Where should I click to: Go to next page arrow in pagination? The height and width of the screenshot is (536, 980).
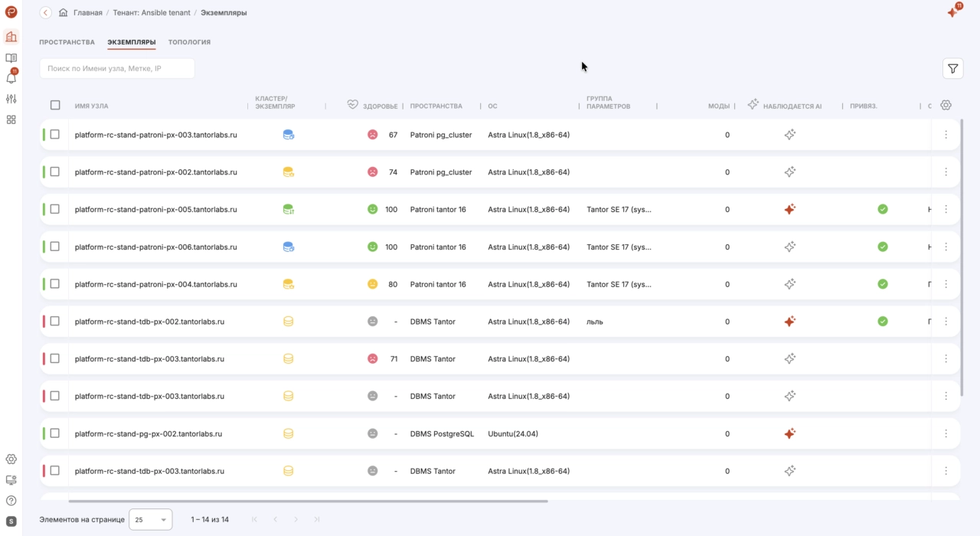(296, 519)
